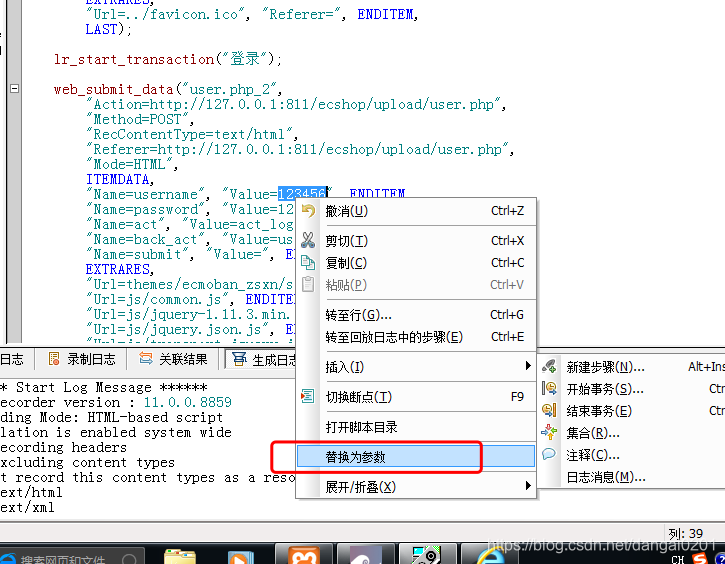Viewport: 725px width, 564px height.
Task: Click the 关联结果 tab icon
Action: 146,359
